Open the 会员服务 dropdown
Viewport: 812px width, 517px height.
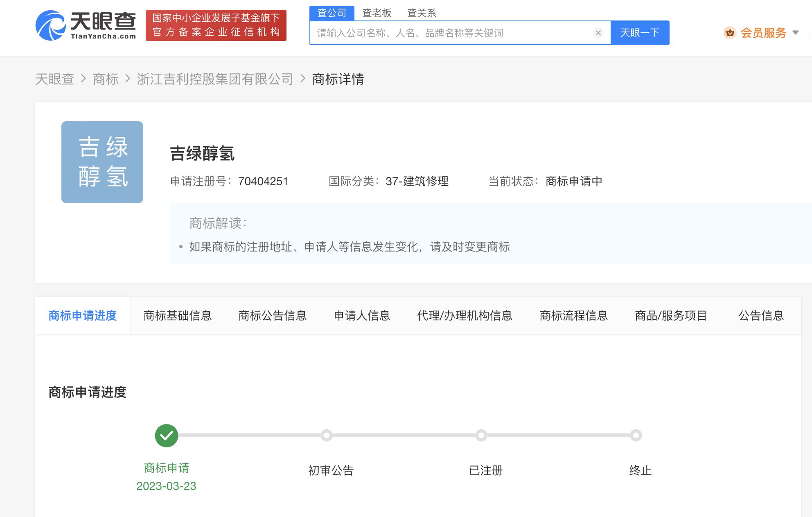point(764,33)
